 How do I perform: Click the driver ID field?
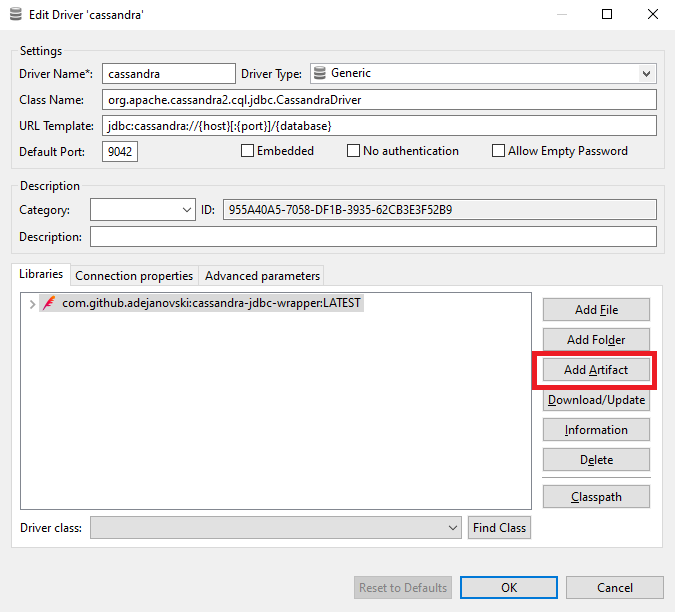440,210
